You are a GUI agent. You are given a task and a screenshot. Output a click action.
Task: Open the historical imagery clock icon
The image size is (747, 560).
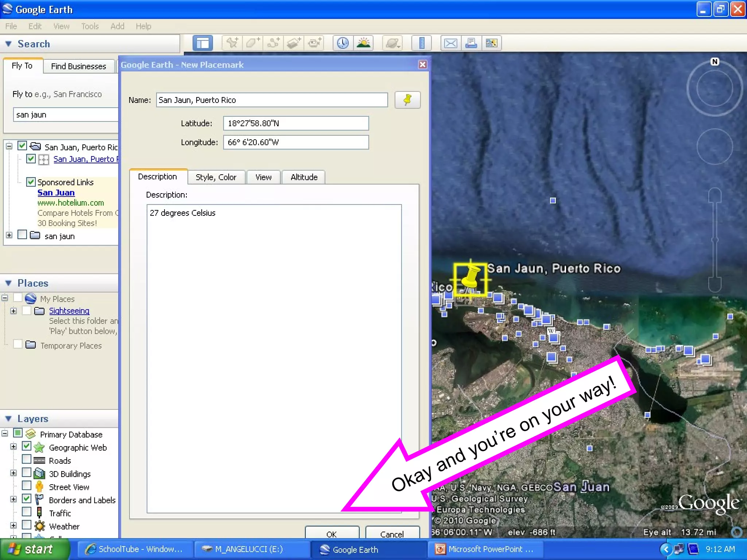[342, 43]
